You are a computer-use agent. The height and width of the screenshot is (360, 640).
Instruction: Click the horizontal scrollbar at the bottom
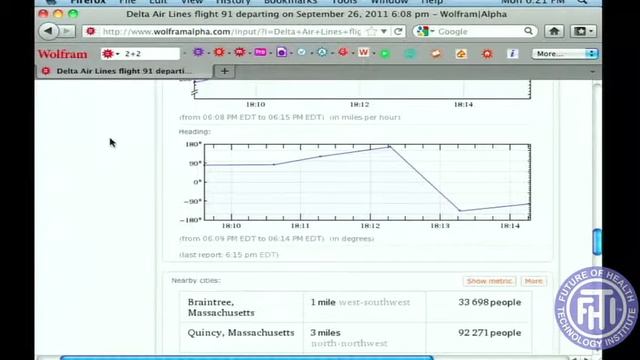pyautogui.click(x=247, y=358)
